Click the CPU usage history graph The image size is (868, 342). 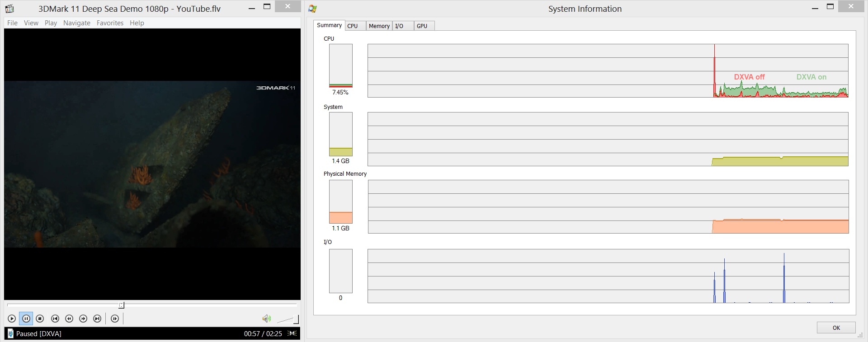(x=608, y=70)
